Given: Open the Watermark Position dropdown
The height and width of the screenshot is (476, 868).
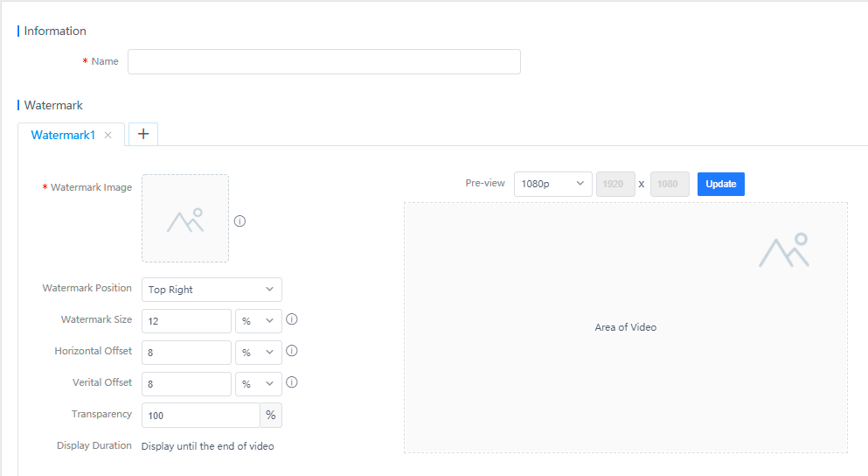Looking at the screenshot, I should point(212,290).
